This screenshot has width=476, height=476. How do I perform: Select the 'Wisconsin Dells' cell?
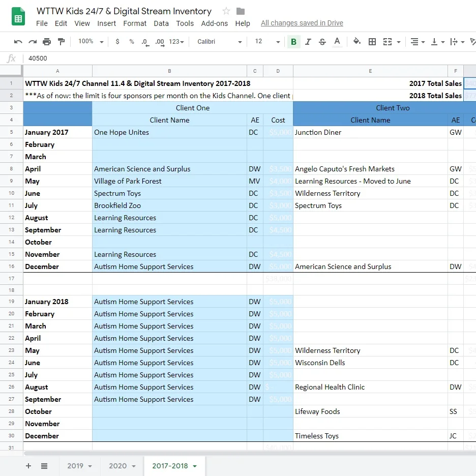coord(370,363)
